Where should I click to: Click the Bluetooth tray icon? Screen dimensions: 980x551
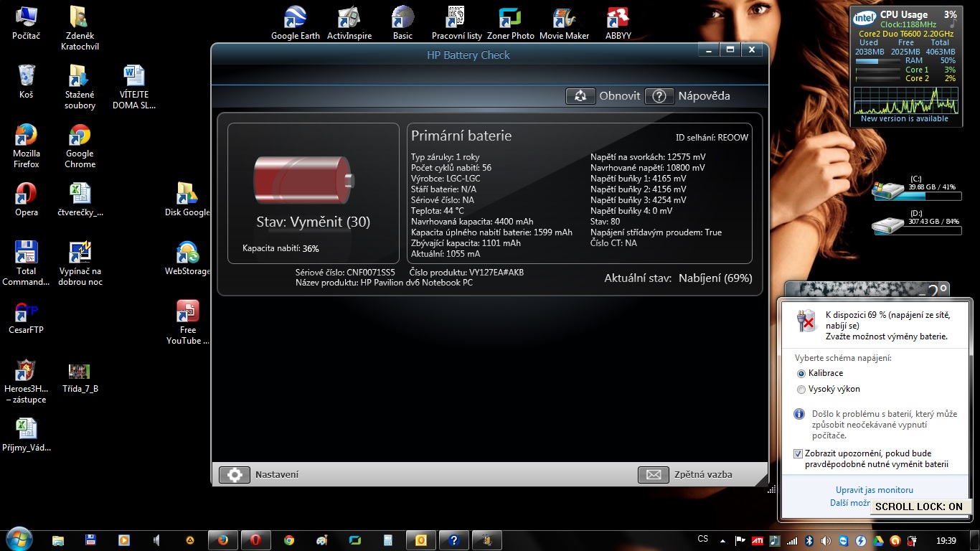click(809, 540)
